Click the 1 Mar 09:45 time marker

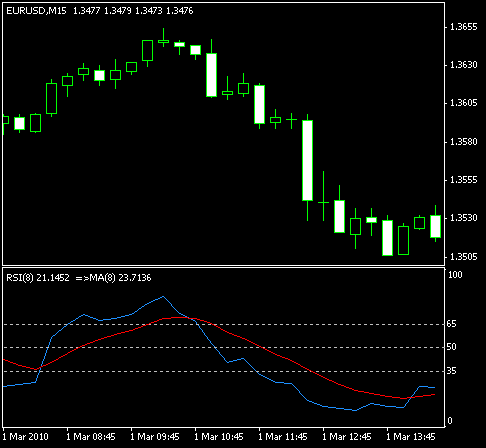(155, 437)
